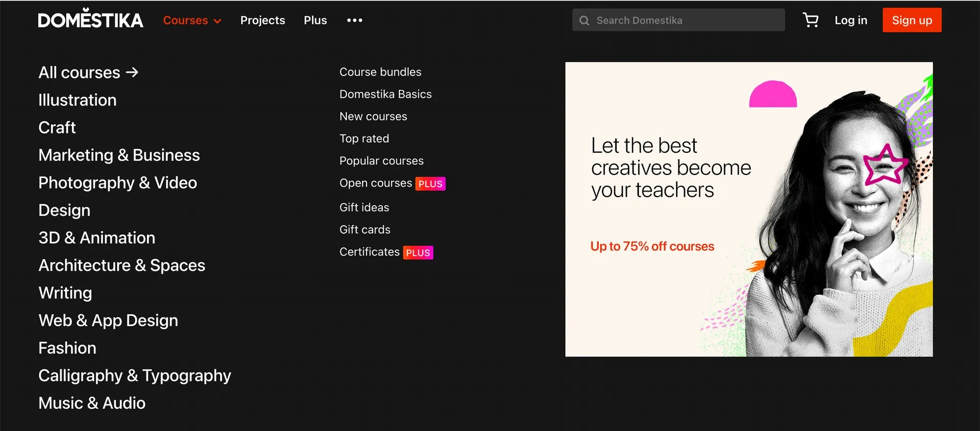The height and width of the screenshot is (431, 980).
Task: Select Architecture & Spaces category
Action: [x=122, y=265]
